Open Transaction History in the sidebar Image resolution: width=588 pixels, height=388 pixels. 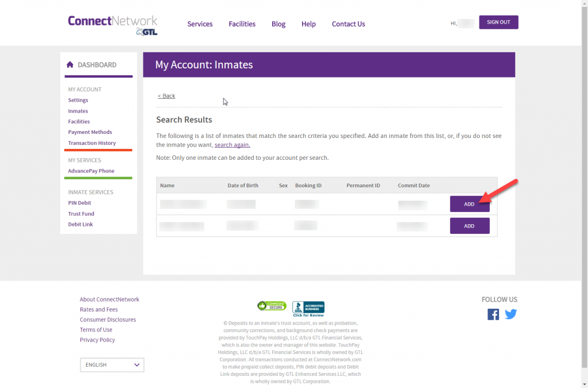click(x=92, y=143)
